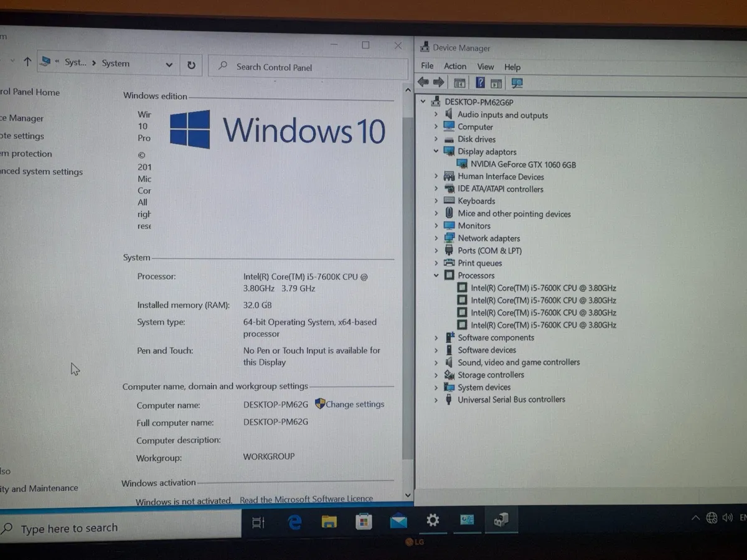Open Microsoft Store from the taskbar
Screen dimensions: 747x560
click(364, 521)
